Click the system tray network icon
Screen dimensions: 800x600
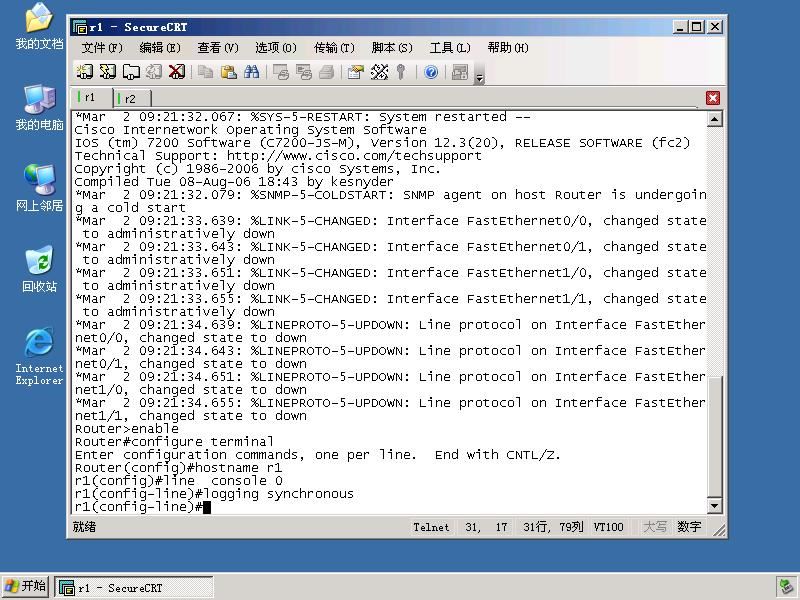coord(785,587)
